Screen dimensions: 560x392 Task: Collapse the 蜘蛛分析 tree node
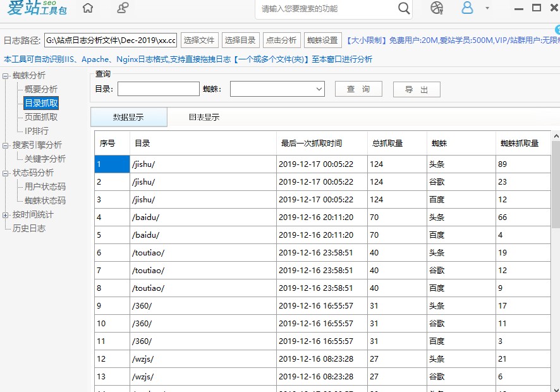tap(6, 75)
